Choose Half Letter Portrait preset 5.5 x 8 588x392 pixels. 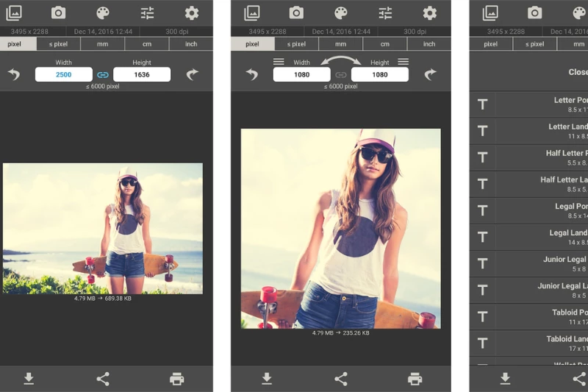tap(528, 157)
